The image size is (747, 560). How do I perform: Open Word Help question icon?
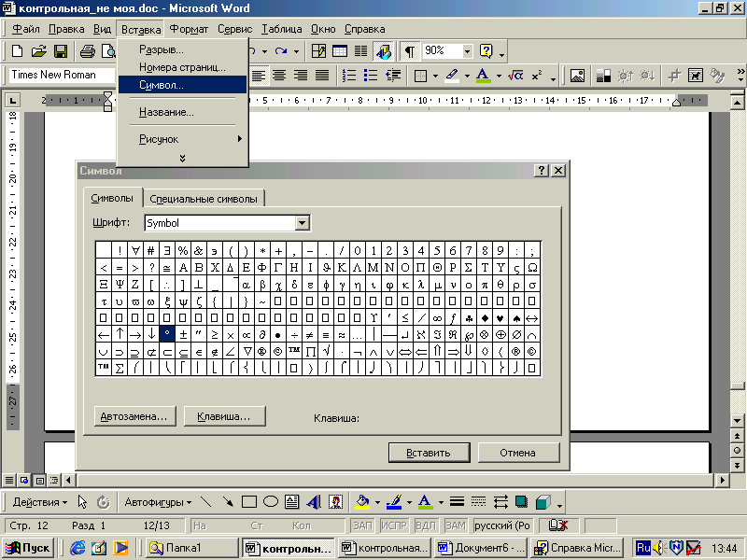[x=486, y=51]
